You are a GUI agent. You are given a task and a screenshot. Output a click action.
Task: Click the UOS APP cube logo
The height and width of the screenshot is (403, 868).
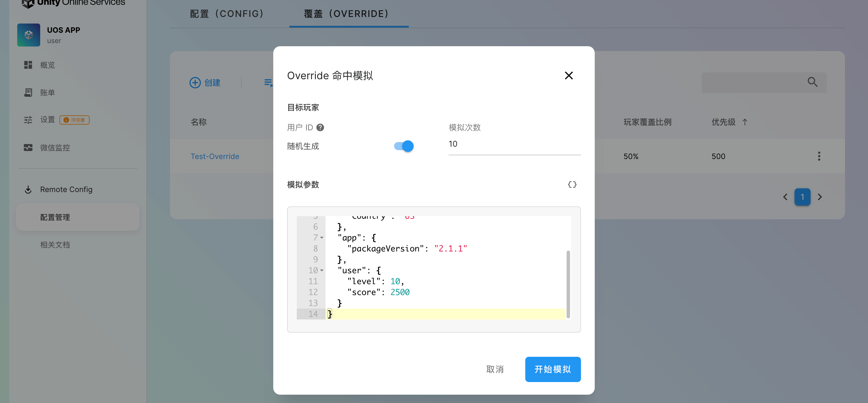(29, 35)
